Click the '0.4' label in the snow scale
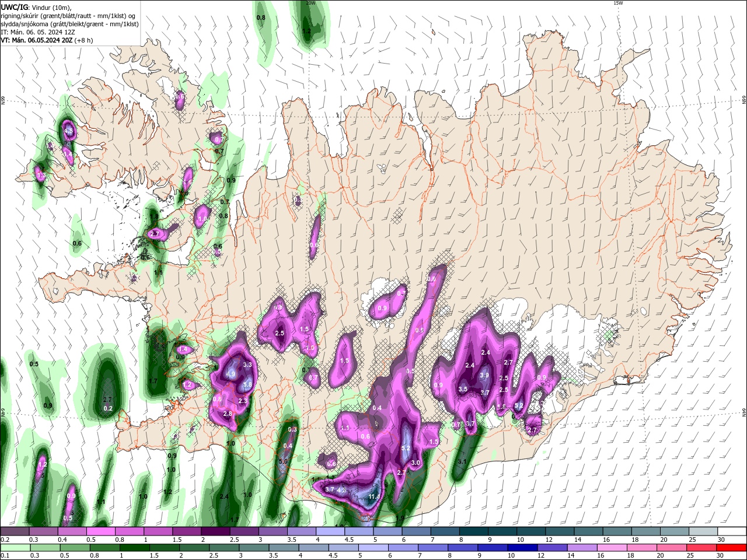The height and width of the screenshot is (560, 747). pos(62,540)
